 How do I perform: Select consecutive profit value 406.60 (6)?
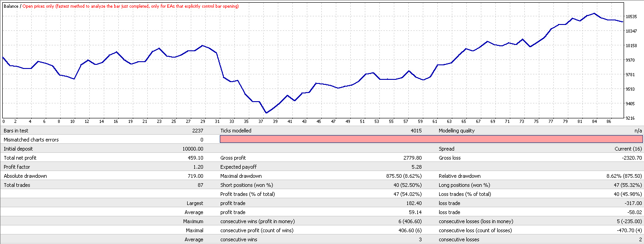(410, 230)
